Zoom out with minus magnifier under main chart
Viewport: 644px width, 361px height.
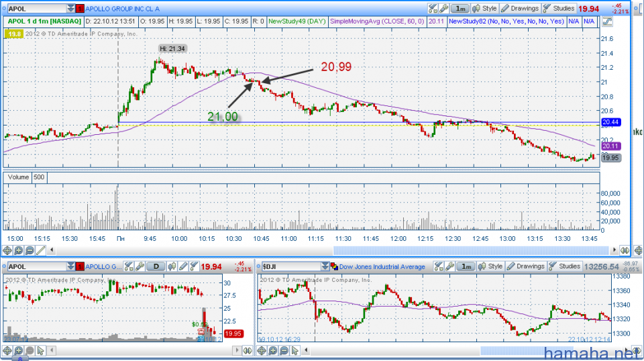(x=30, y=250)
